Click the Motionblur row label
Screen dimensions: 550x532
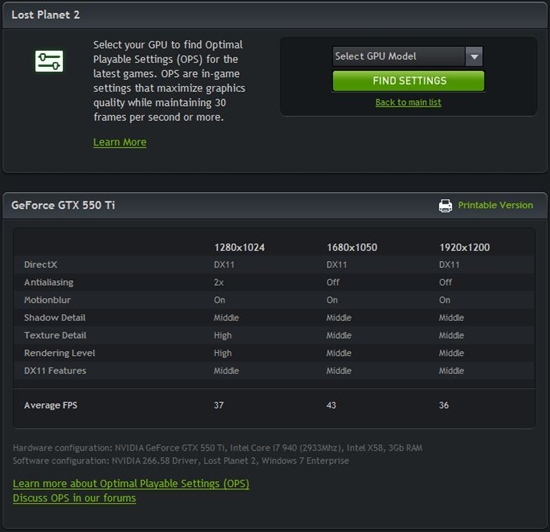click(x=47, y=300)
